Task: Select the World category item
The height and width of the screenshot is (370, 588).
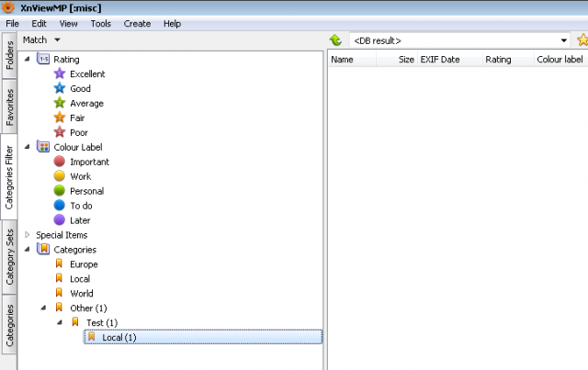Action: pyautogui.click(x=82, y=293)
